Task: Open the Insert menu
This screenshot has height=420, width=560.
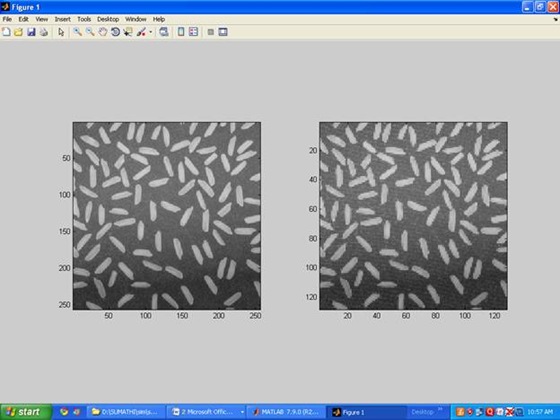Action: click(x=62, y=19)
